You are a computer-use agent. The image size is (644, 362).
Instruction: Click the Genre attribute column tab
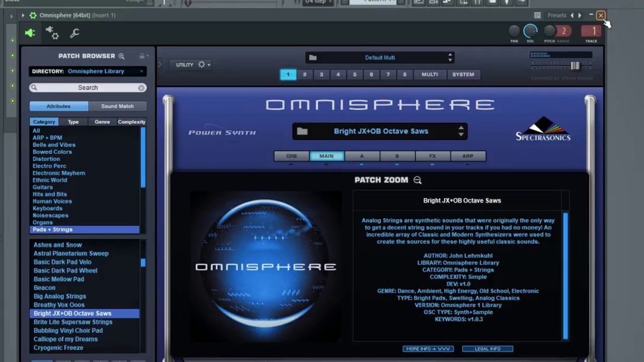pos(102,122)
